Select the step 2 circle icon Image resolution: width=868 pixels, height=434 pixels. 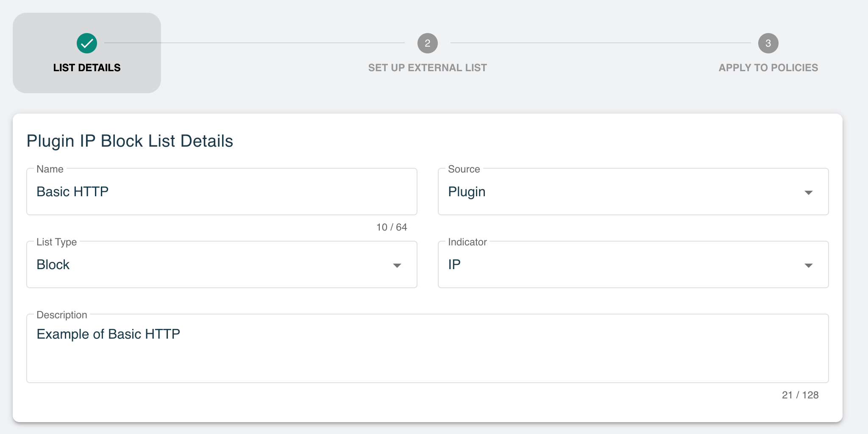[427, 43]
